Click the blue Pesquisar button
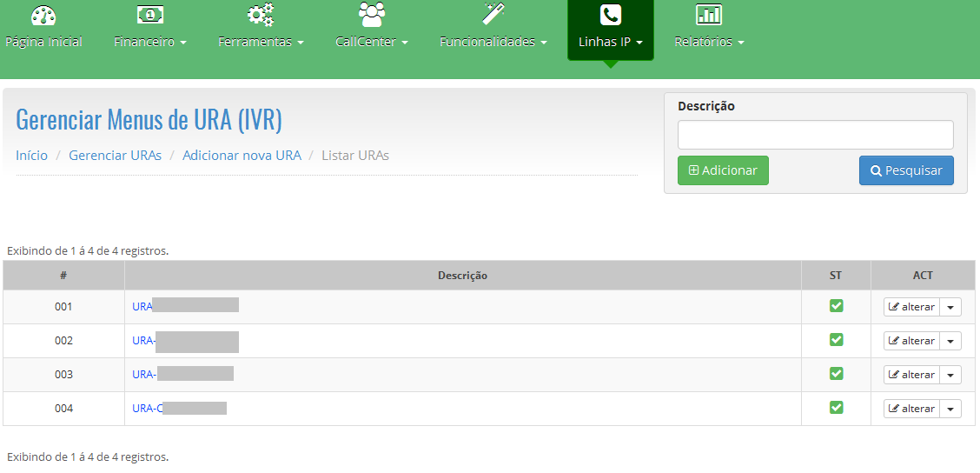The height and width of the screenshot is (473, 980). pos(906,170)
